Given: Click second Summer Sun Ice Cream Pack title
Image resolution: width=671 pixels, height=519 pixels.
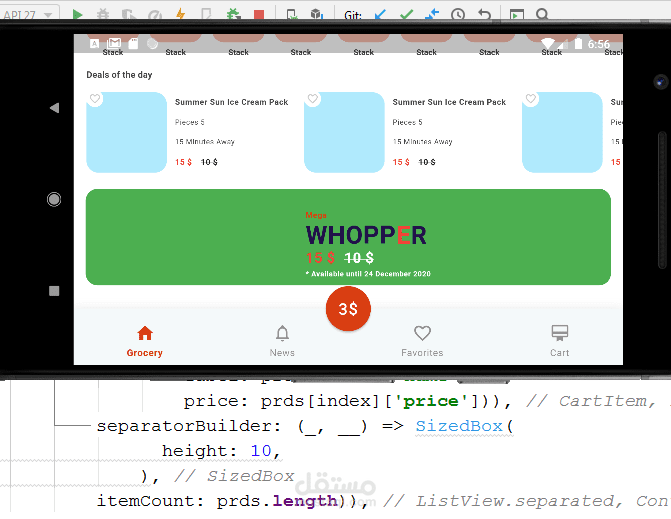Looking at the screenshot, I should point(449,102).
